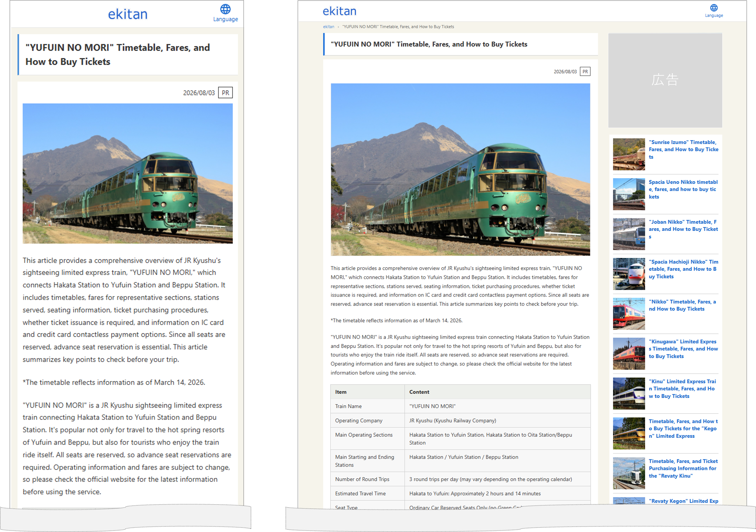
Task: Click the PR badge in desktop view
Action: (x=585, y=72)
